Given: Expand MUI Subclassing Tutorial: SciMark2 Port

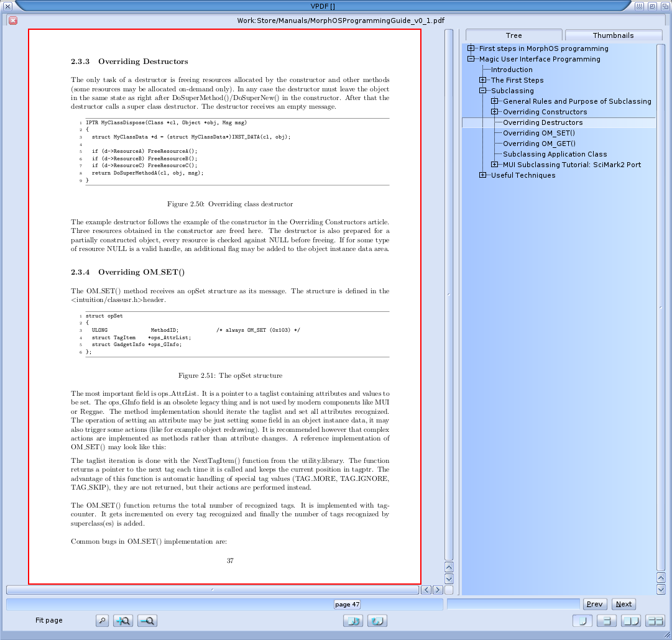Looking at the screenshot, I should (495, 165).
